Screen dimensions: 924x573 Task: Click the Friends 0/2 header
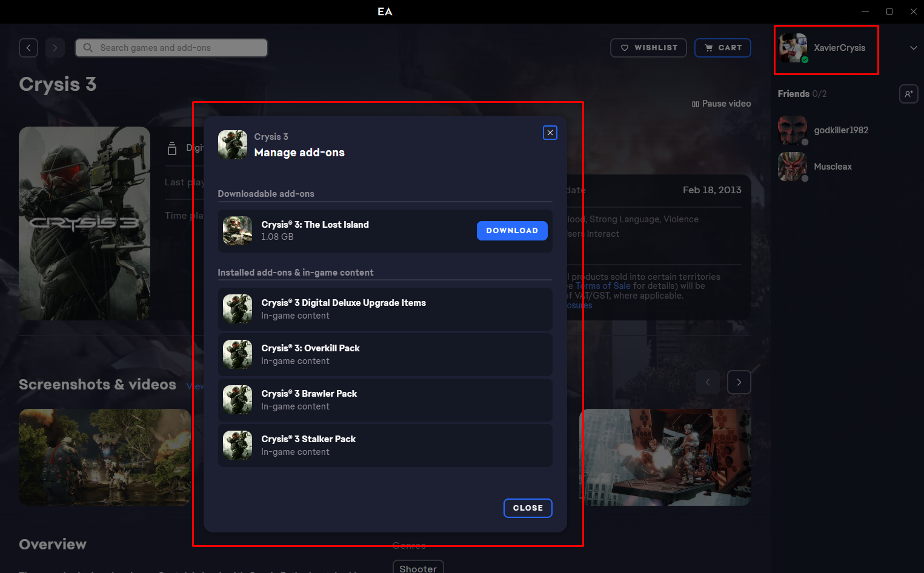coord(802,94)
